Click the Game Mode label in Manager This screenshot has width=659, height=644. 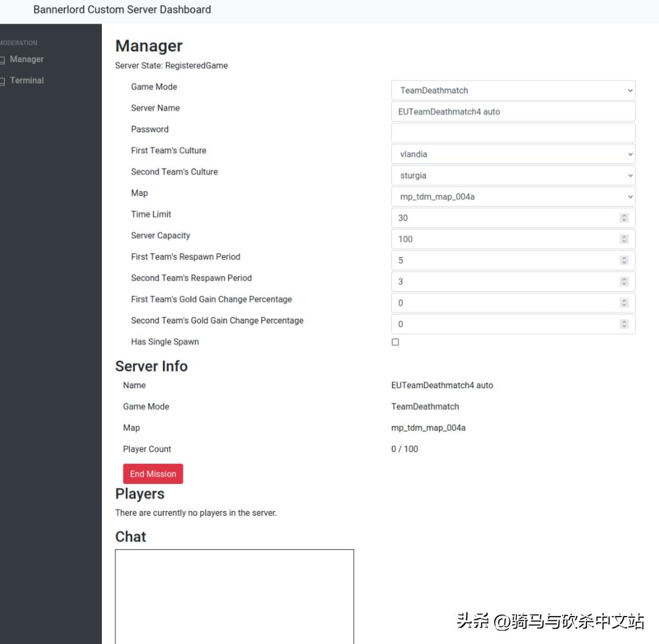click(154, 87)
